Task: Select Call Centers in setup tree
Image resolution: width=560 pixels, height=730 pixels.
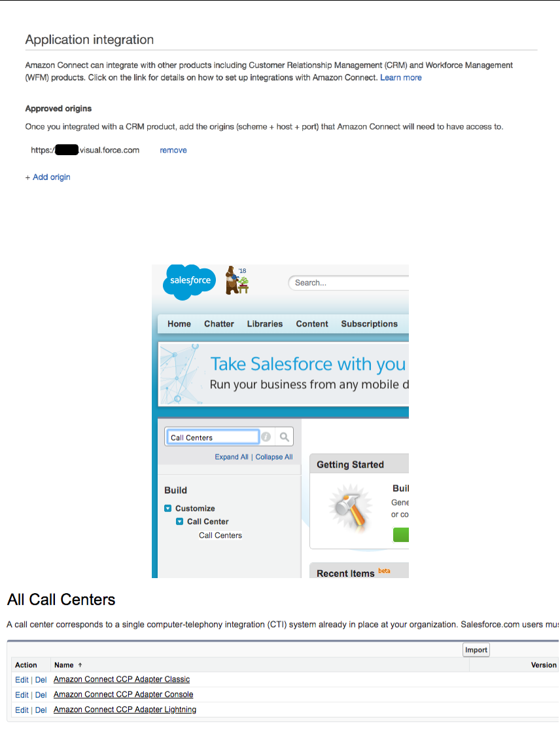Action: [220, 536]
